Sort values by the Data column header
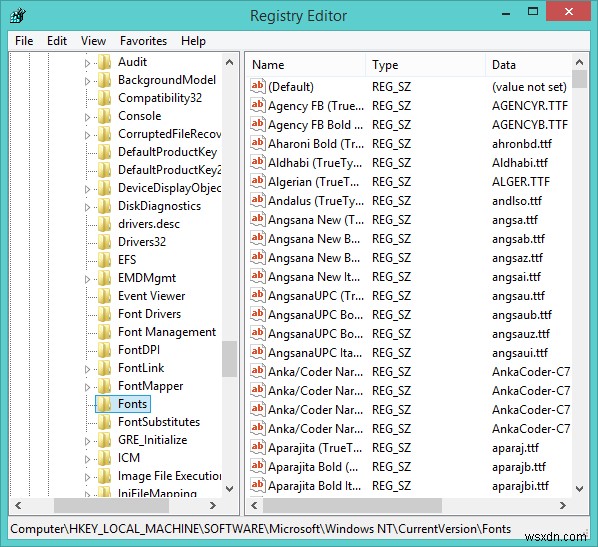Viewport: 598px width, 547px height. [x=529, y=65]
